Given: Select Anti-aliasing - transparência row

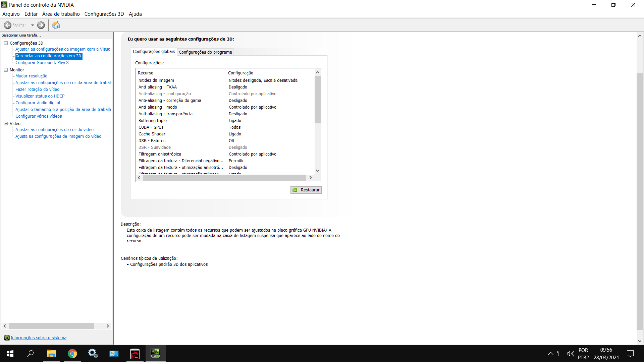Looking at the screenshot, I should [225, 114].
